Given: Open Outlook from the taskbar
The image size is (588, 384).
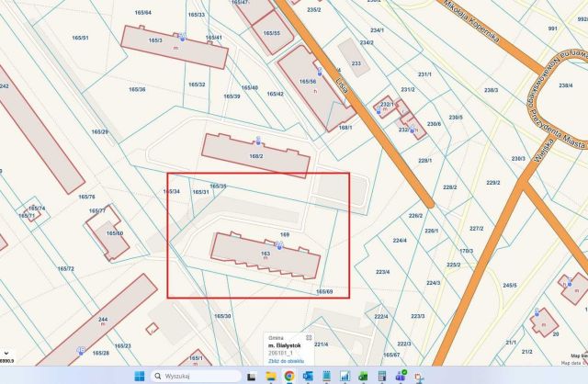Looking at the screenshot, I should tap(308, 376).
